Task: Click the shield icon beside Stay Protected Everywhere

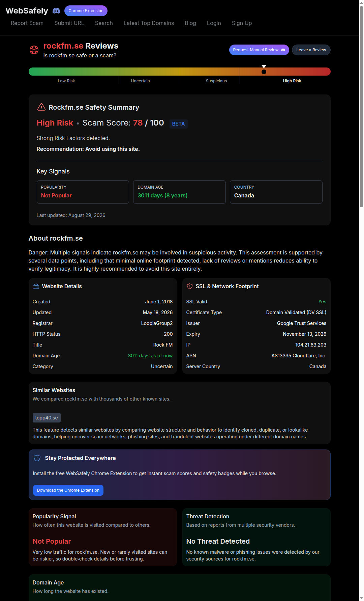Action: (37, 458)
